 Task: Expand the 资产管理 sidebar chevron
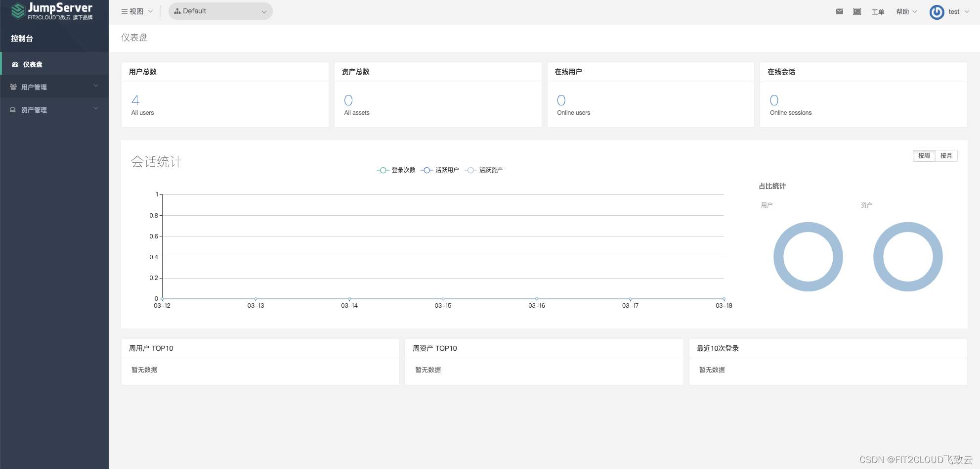tap(96, 108)
